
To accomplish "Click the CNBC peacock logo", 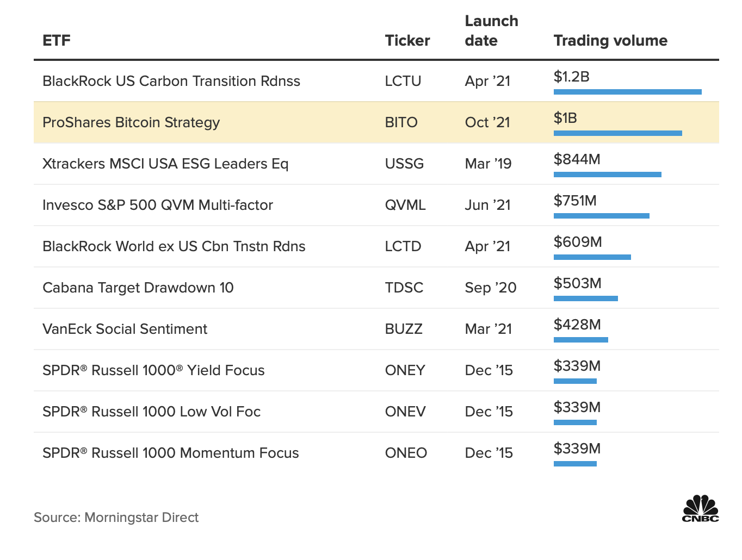I will tap(700, 508).
